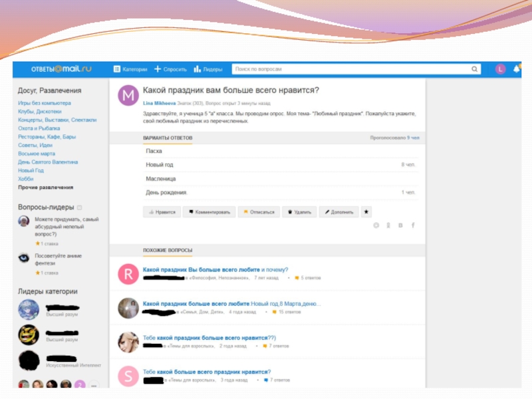
Task: Open the purple L profile avatar
Action: coord(500,69)
